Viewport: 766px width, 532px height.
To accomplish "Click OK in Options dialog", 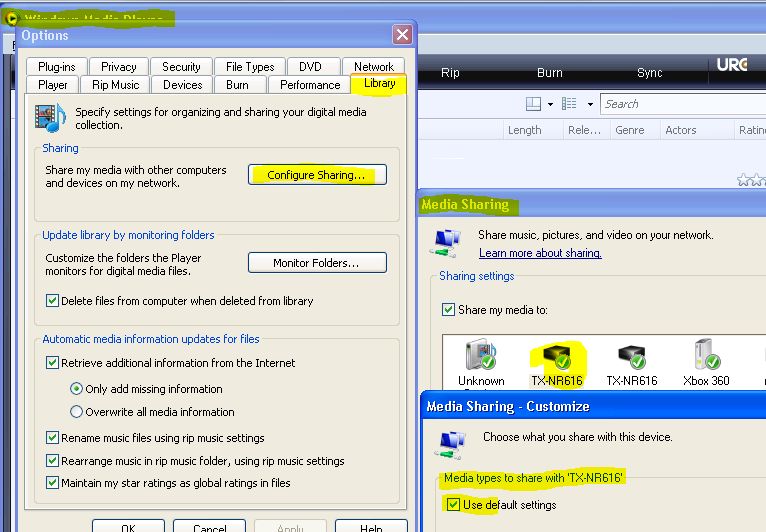I will tap(128, 527).
